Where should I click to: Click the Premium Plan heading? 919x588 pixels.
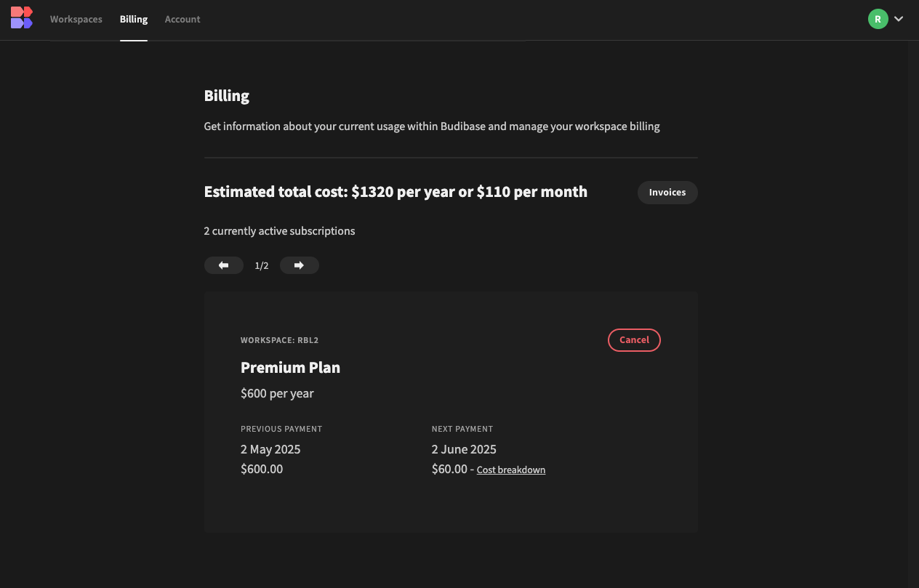pyautogui.click(x=290, y=368)
